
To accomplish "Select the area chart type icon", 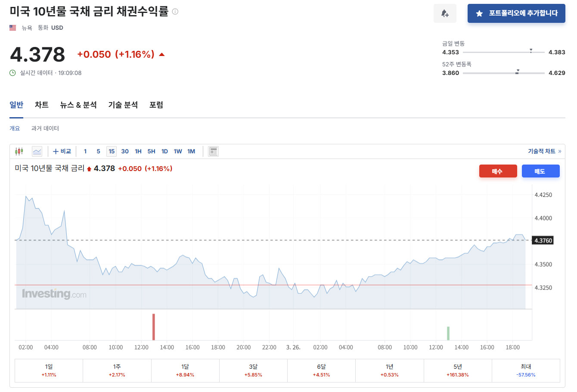I will (37, 151).
